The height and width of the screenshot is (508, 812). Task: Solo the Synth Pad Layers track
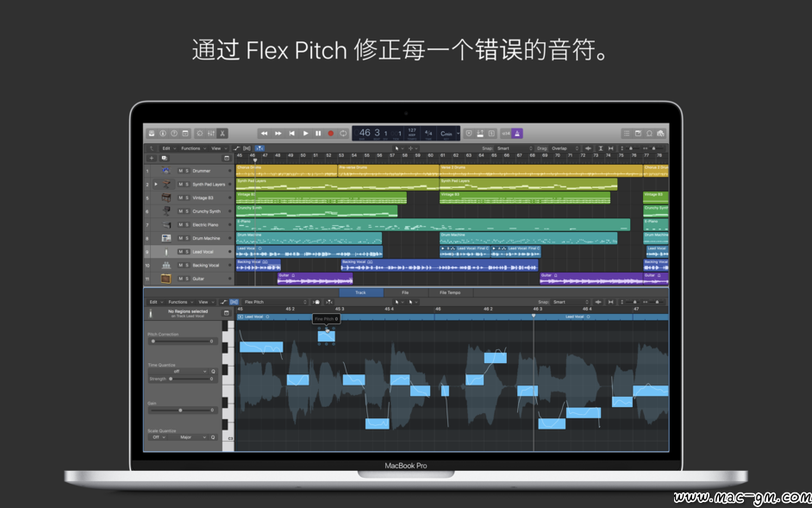pyautogui.click(x=187, y=184)
